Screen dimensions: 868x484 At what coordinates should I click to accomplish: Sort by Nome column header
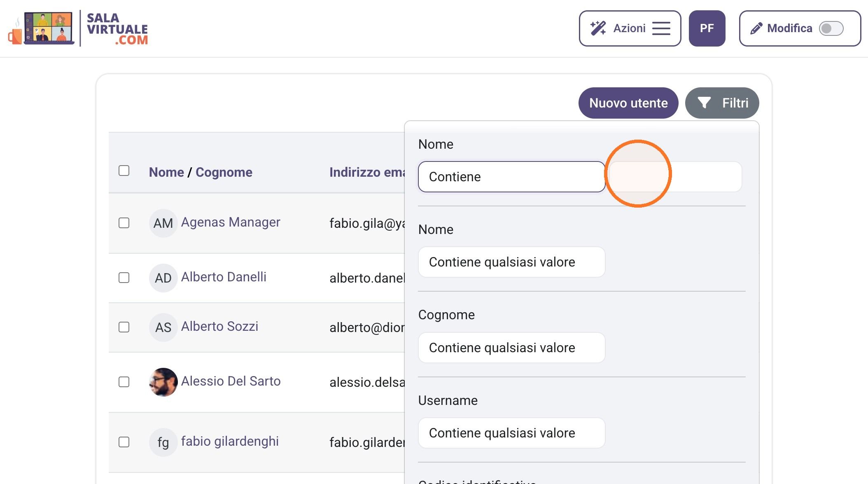click(166, 172)
